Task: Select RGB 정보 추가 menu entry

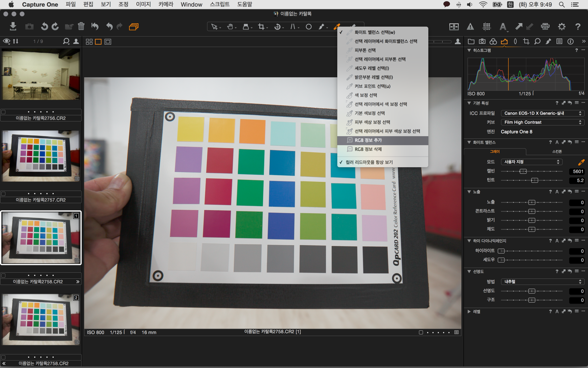Action: (x=368, y=140)
